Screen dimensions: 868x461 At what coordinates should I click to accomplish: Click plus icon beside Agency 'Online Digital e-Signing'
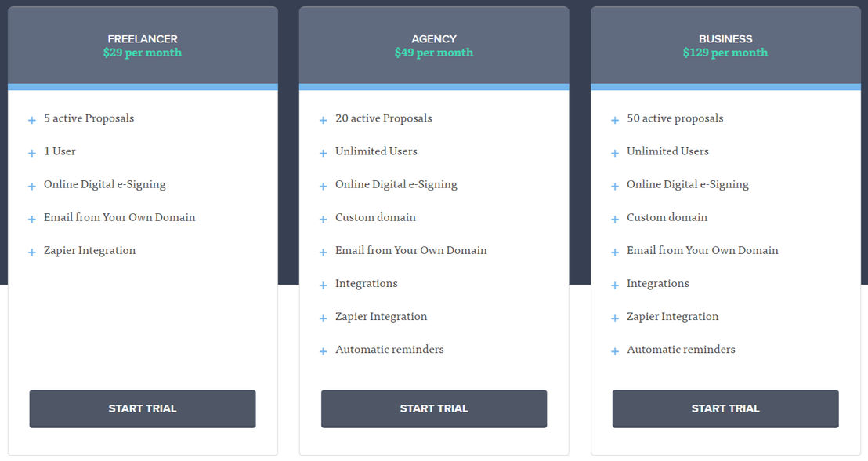324,186
